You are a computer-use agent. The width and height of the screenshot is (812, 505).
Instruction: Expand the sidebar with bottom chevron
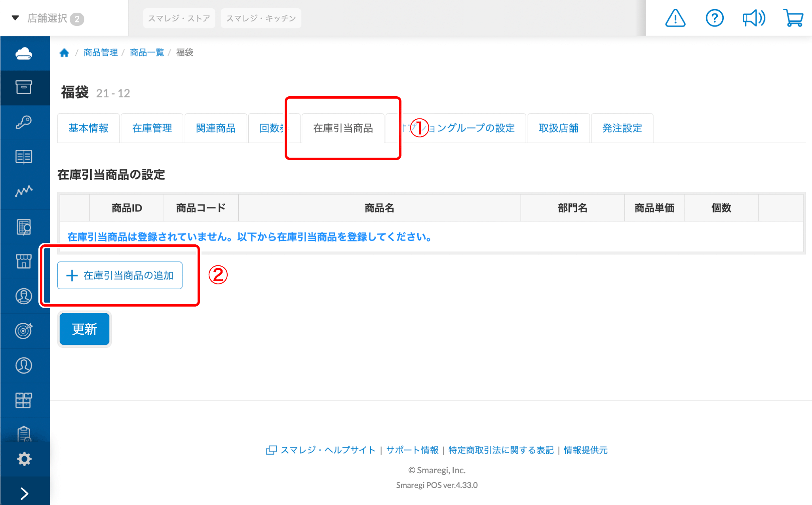point(25,493)
